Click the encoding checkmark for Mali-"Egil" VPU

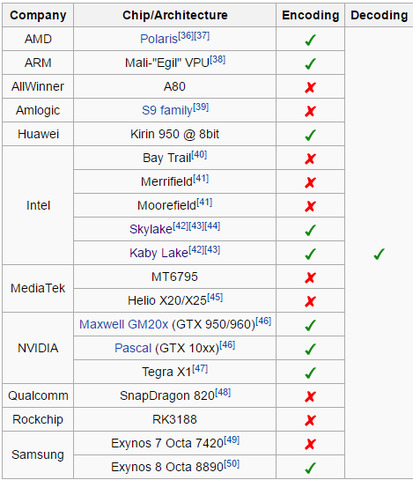coord(310,64)
